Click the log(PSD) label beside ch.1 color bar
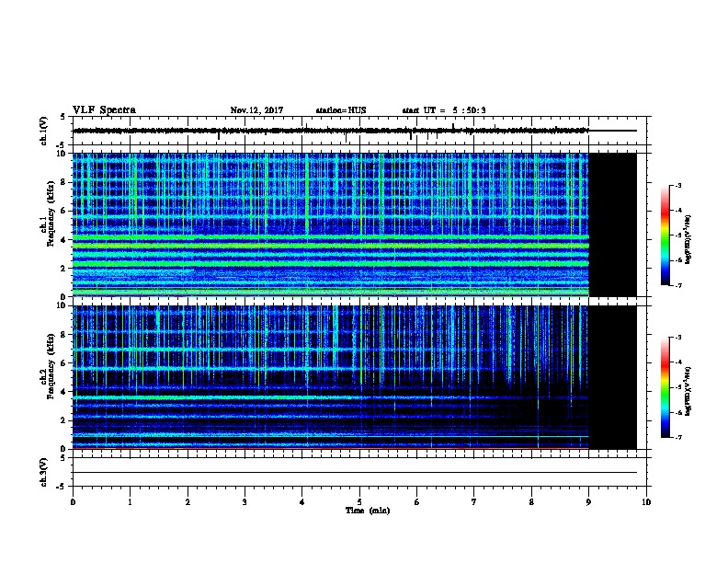Screen dimensions: 728x563 [688, 239]
